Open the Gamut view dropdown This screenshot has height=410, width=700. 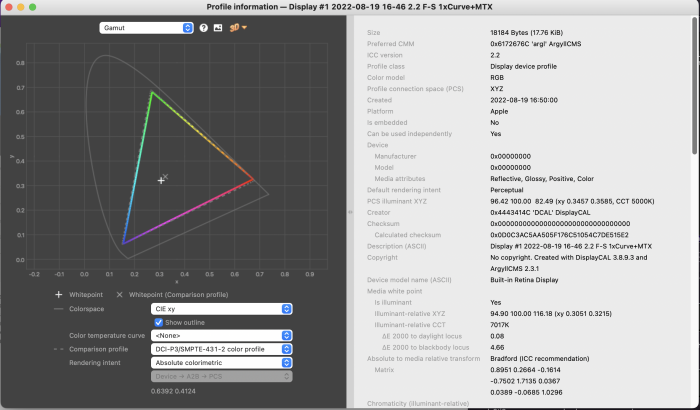[145, 27]
